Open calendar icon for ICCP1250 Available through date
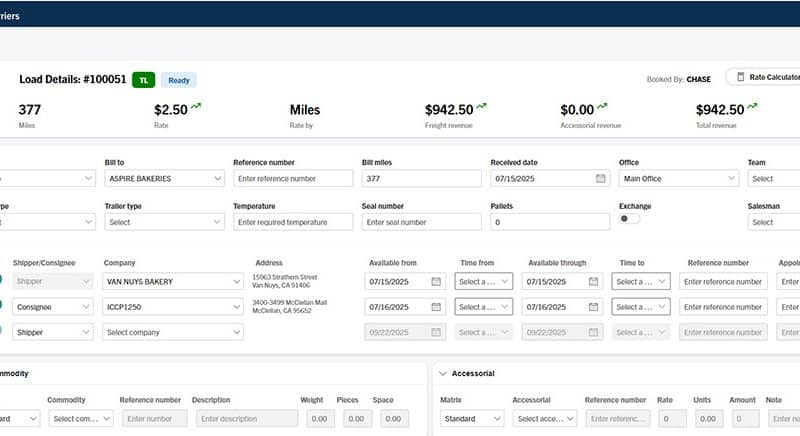 (593, 307)
